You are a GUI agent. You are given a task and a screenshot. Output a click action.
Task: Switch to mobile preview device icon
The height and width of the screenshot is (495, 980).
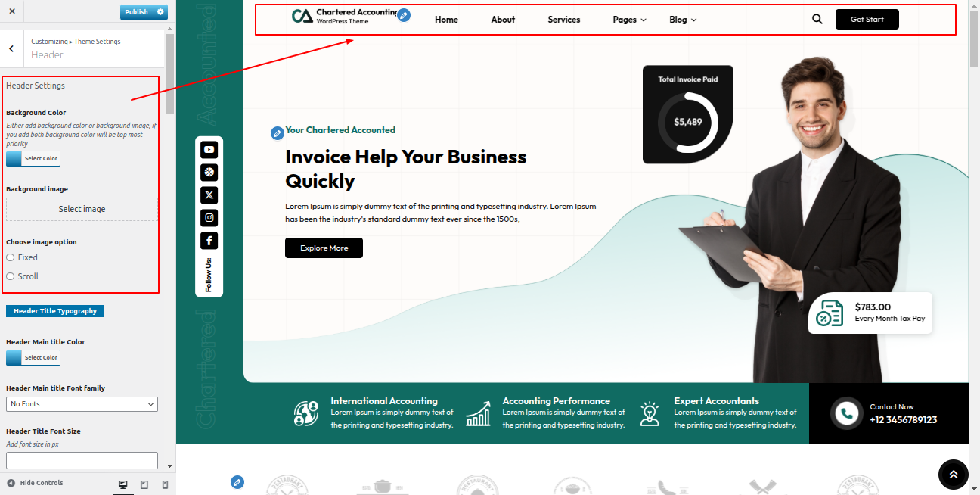tap(166, 484)
